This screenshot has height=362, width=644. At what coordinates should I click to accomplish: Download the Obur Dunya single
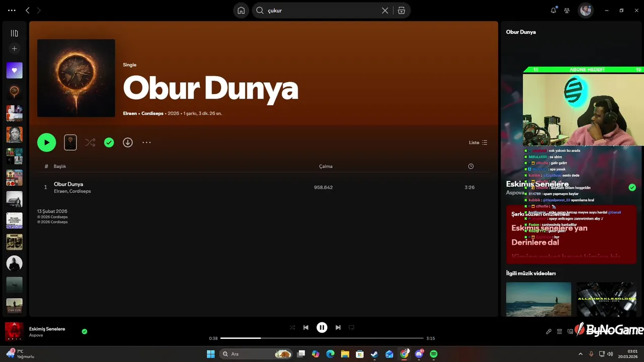coord(128,143)
